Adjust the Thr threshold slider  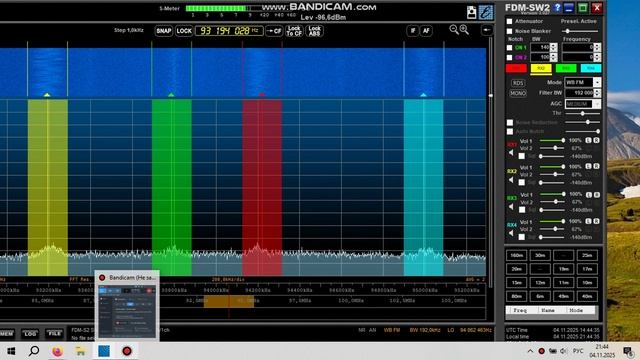pos(582,113)
